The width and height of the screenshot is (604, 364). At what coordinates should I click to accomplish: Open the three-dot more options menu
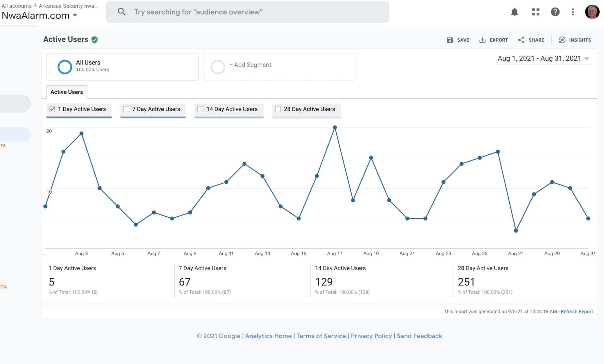[573, 12]
